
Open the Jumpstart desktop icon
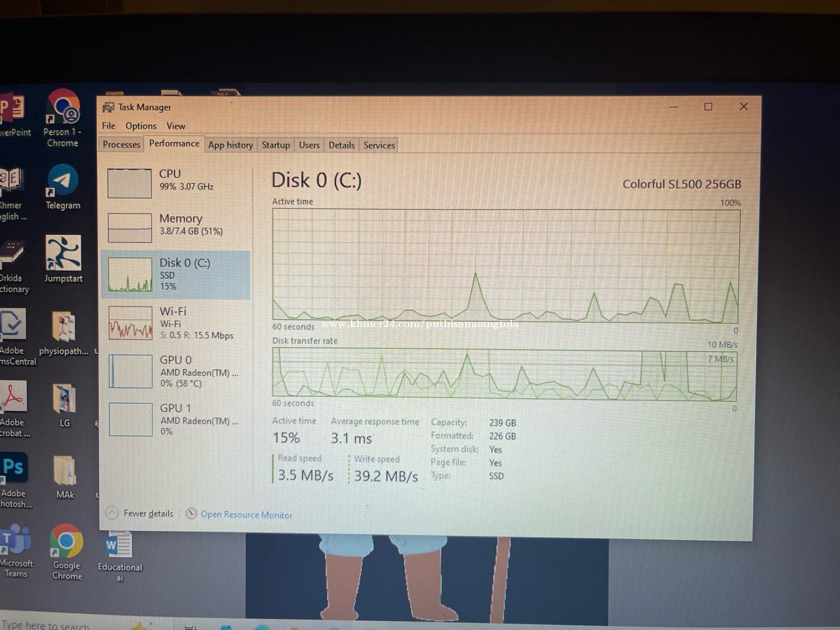click(63, 255)
